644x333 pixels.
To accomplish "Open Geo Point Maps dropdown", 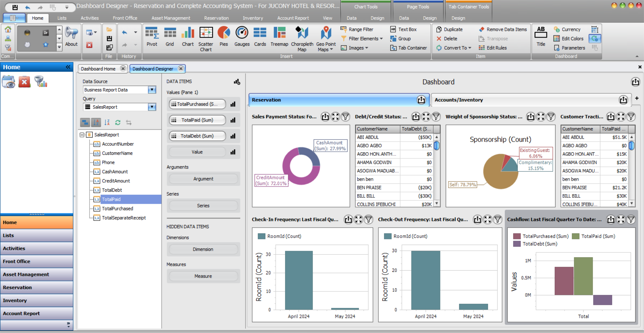I will [x=326, y=39].
